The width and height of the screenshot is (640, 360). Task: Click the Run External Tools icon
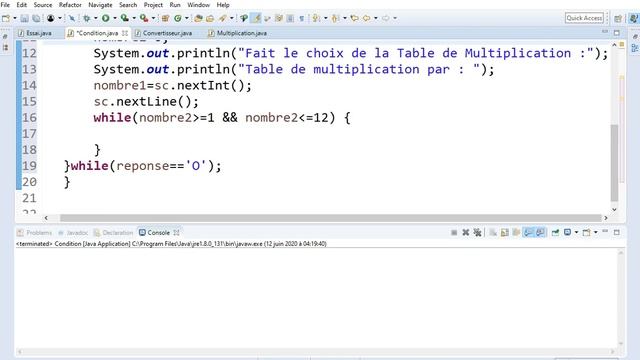[144, 18]
